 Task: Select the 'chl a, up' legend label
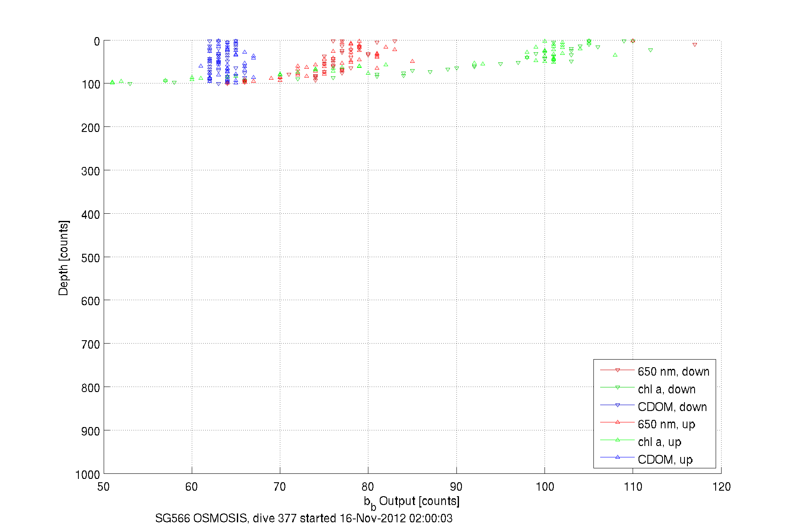tap(660, 442)
